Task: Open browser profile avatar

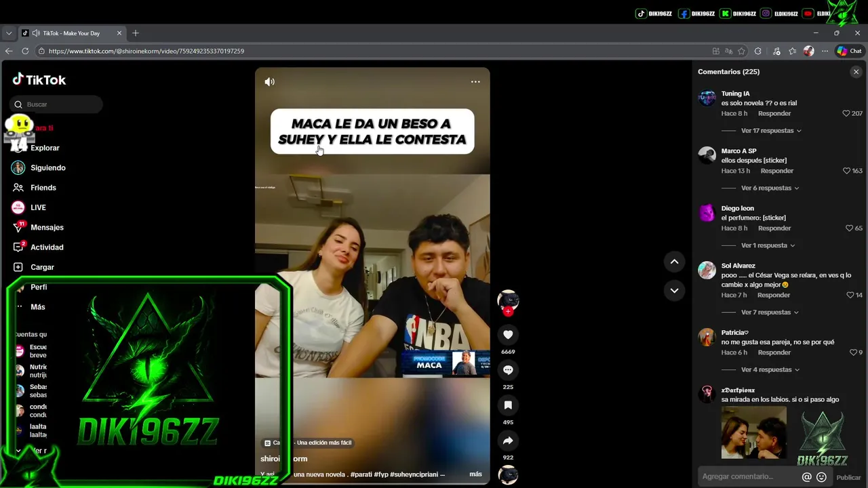Action: point(808,51)
